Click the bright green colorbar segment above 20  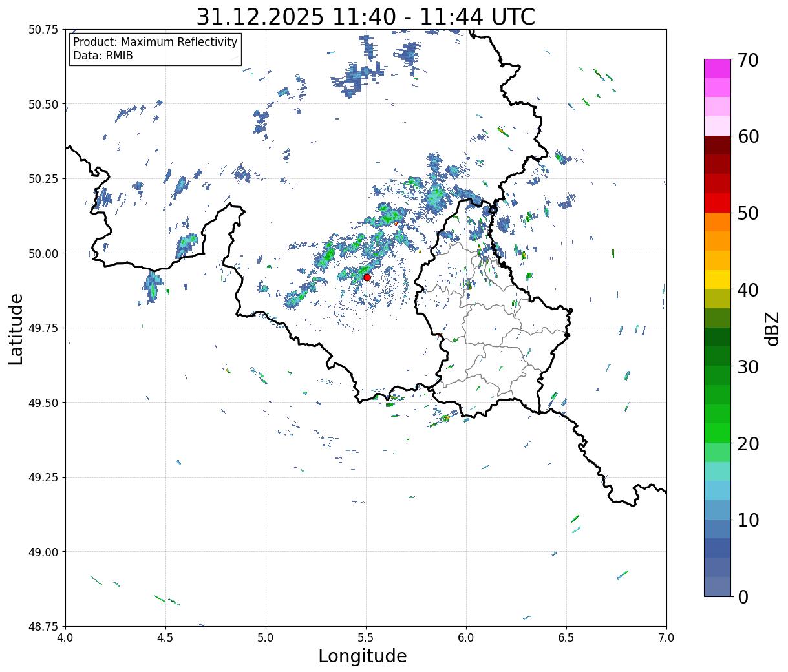(x=718, y=432)
